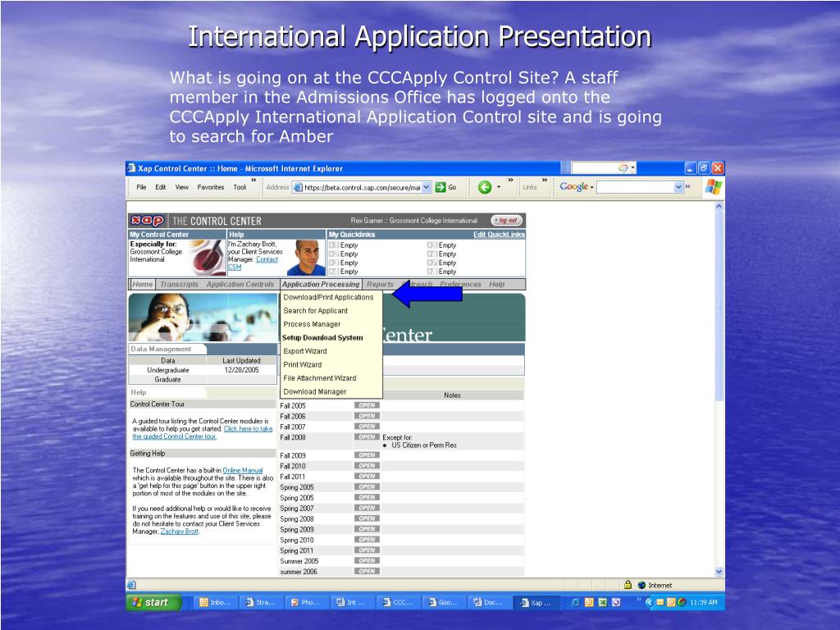Image resolution: width=840 pixels, height=630 pixels.
Task: Click the Edit QuickLinks link
Action: 499,235
